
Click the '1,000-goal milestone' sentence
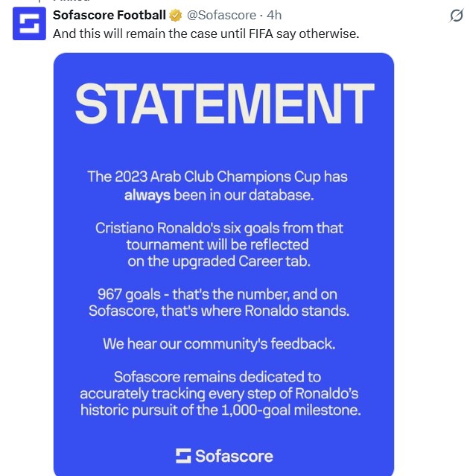click(219, 410)
